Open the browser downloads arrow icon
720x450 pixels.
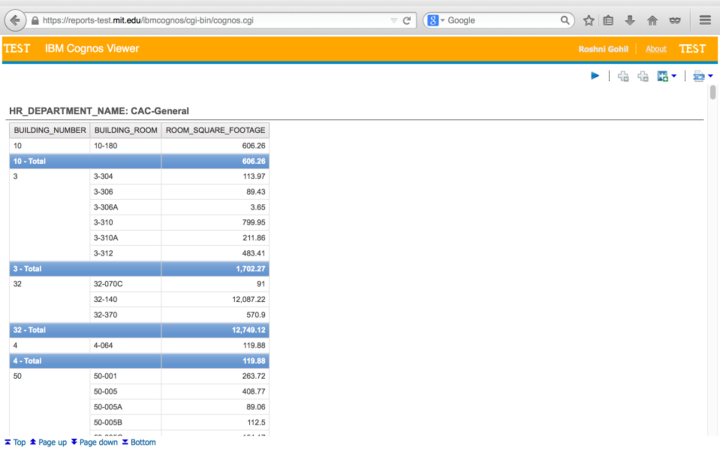tap(630, 20)
